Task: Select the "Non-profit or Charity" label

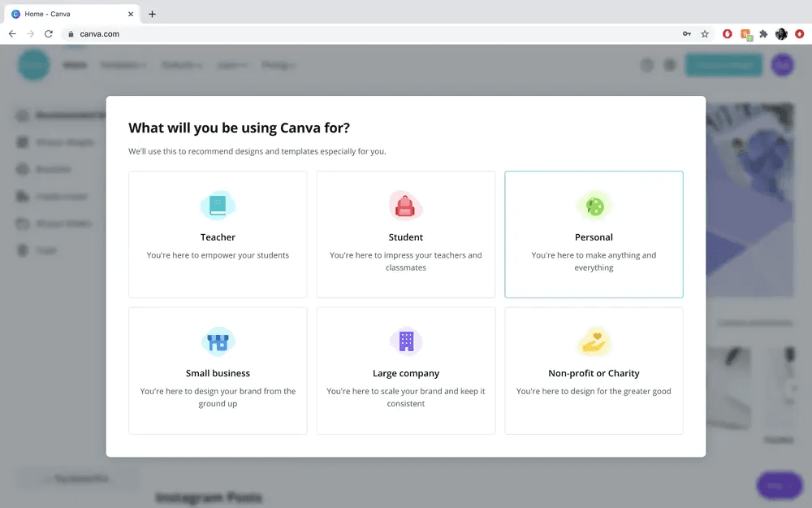Action: (594, 373)
